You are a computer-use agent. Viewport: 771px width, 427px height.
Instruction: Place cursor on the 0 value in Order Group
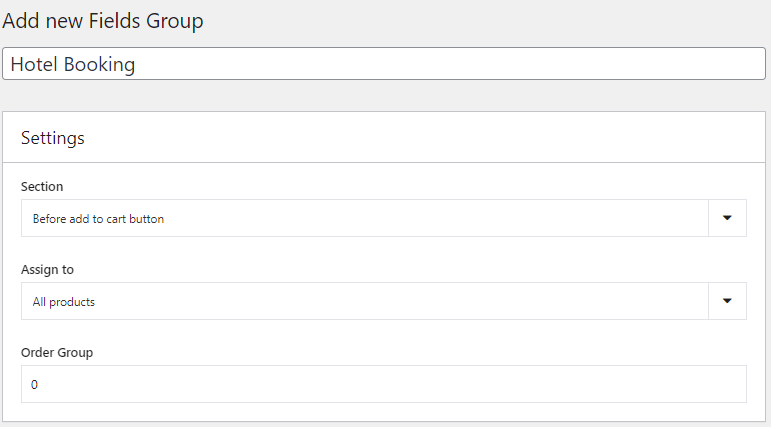click(x=34, y=385)
